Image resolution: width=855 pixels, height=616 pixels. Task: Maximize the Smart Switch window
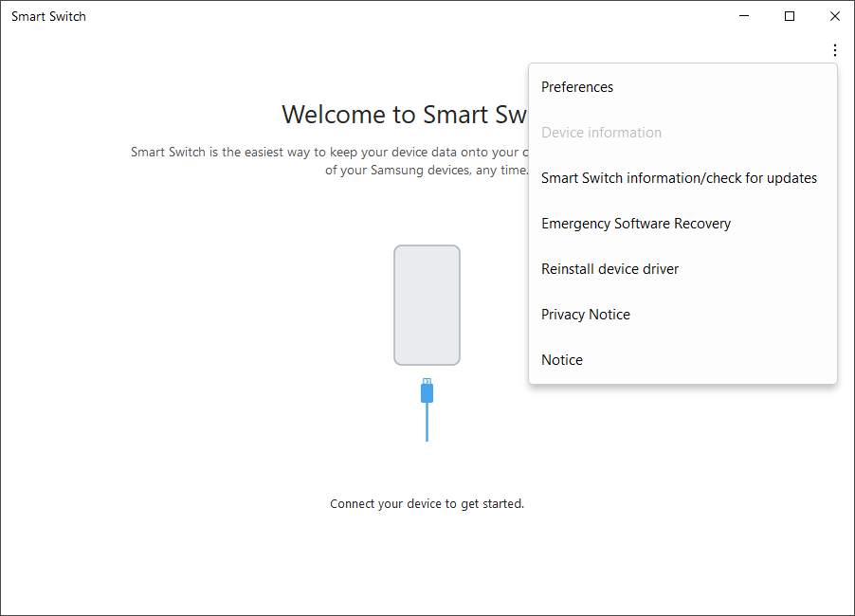[x=790, y=16]
